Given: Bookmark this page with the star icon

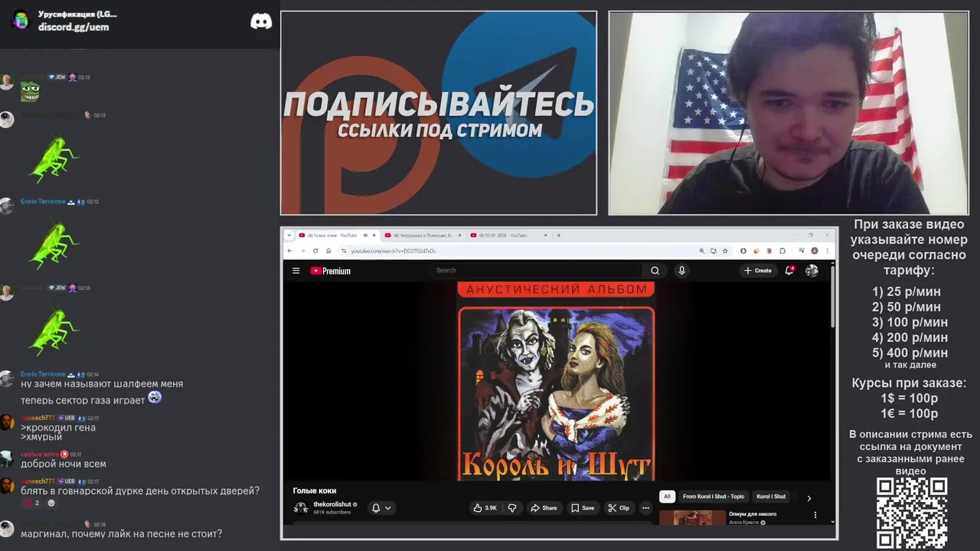Looking at the screenshot, I should [x=725, y=250].
